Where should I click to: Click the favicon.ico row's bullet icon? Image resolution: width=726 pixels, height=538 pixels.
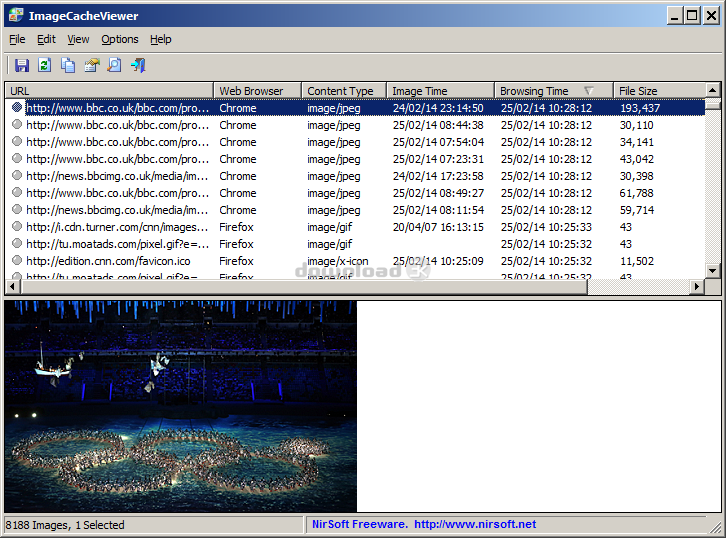[17, 261]
